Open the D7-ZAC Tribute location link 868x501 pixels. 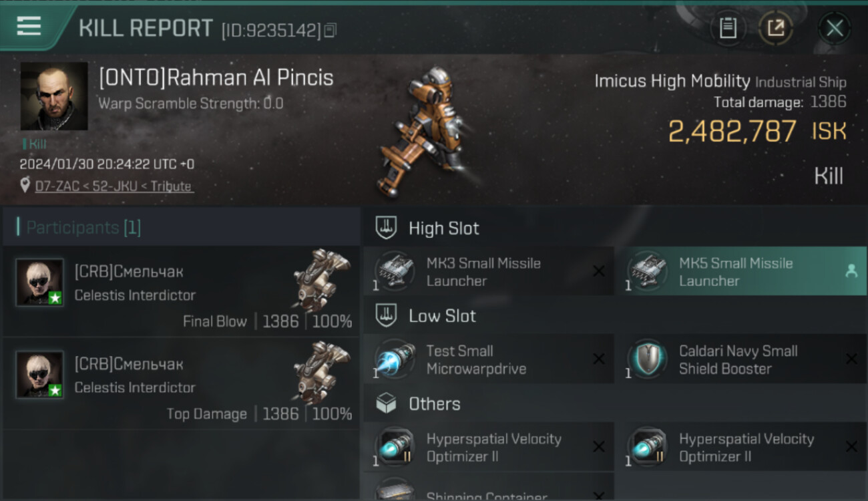[114, 186]
